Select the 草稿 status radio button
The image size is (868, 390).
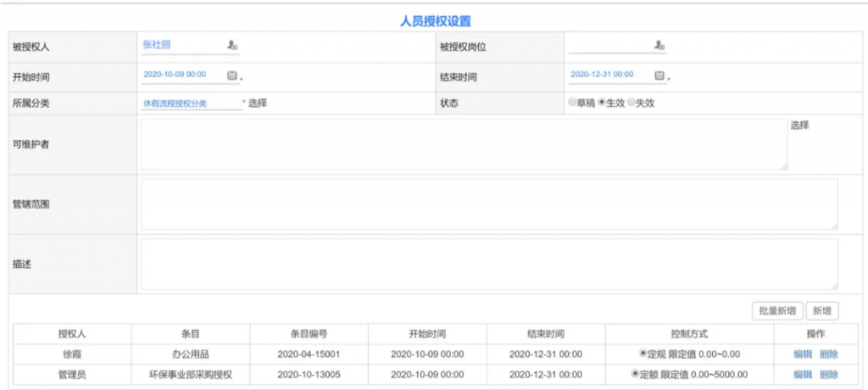[573, 103]
